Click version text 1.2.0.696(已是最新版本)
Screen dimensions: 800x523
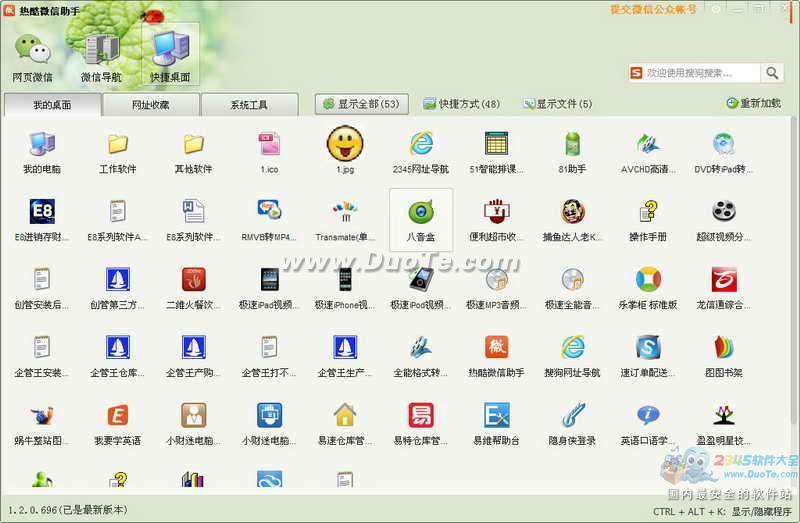[x=68, y=509]
